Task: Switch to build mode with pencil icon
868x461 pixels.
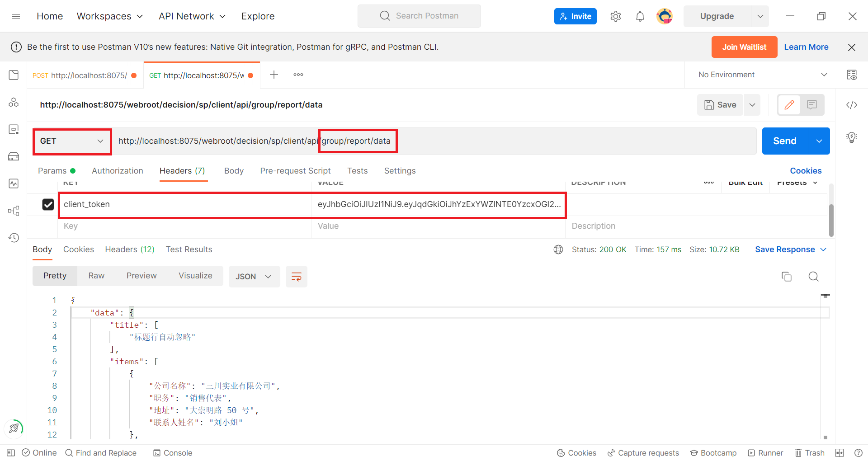Action: click(789, 105)
